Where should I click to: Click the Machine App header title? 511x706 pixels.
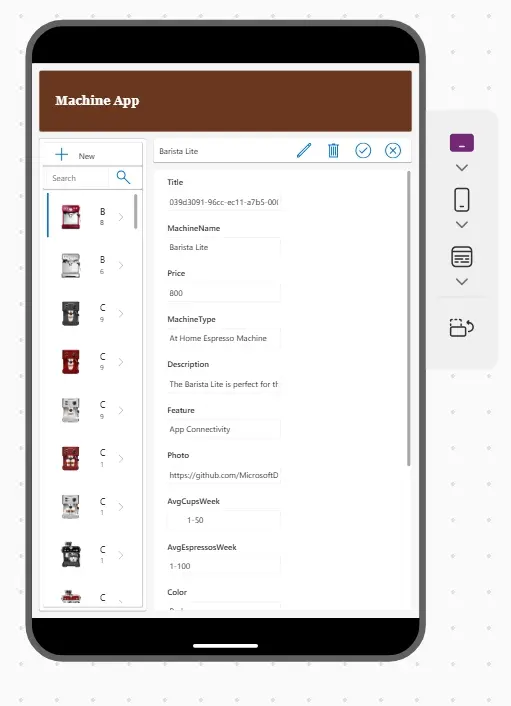coord(97,101)
